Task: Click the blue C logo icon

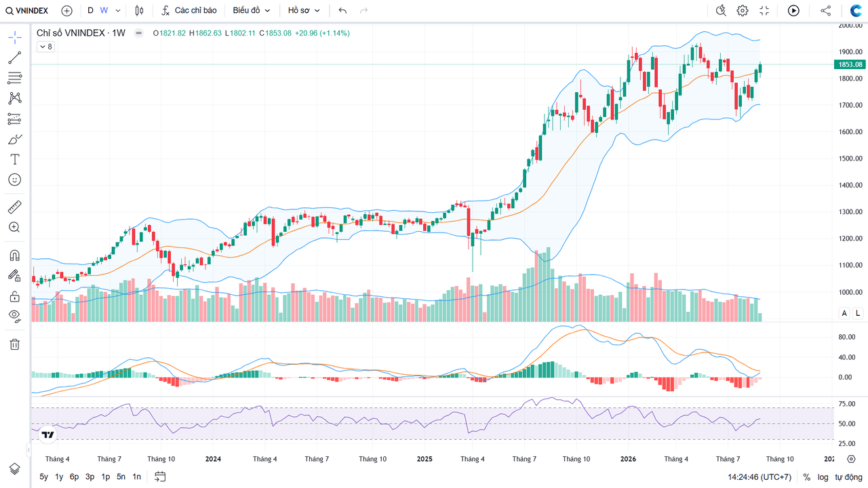Action: [856, 11]
